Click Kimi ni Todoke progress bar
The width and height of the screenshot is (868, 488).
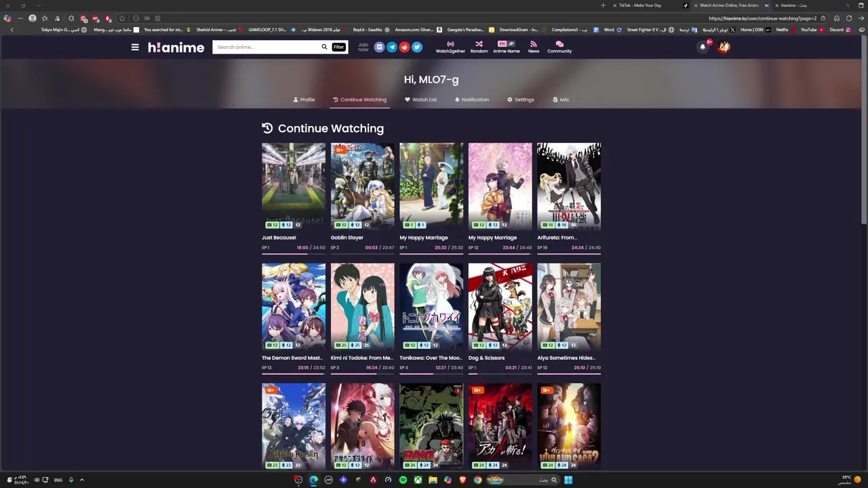[362, 373]
